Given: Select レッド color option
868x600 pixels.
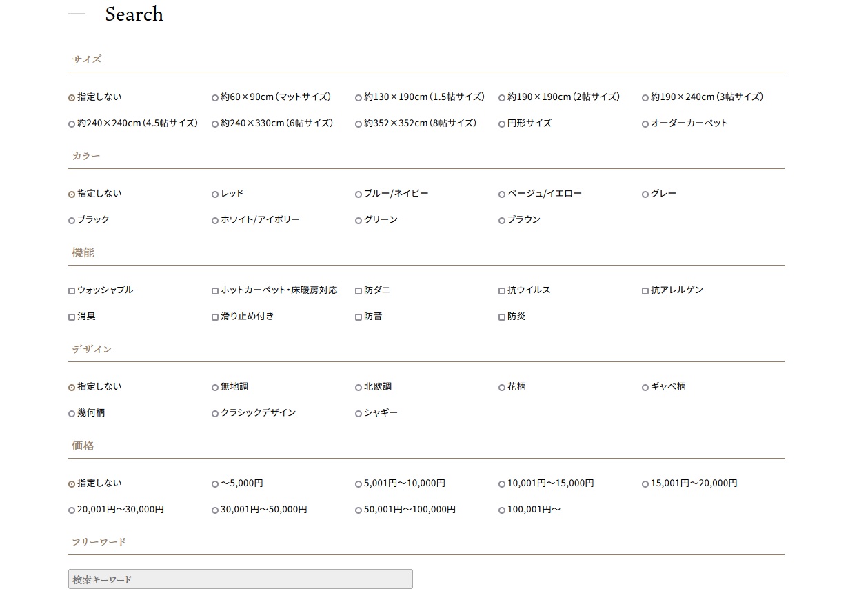Looking at the screenshot, I should tap(215, 194).
